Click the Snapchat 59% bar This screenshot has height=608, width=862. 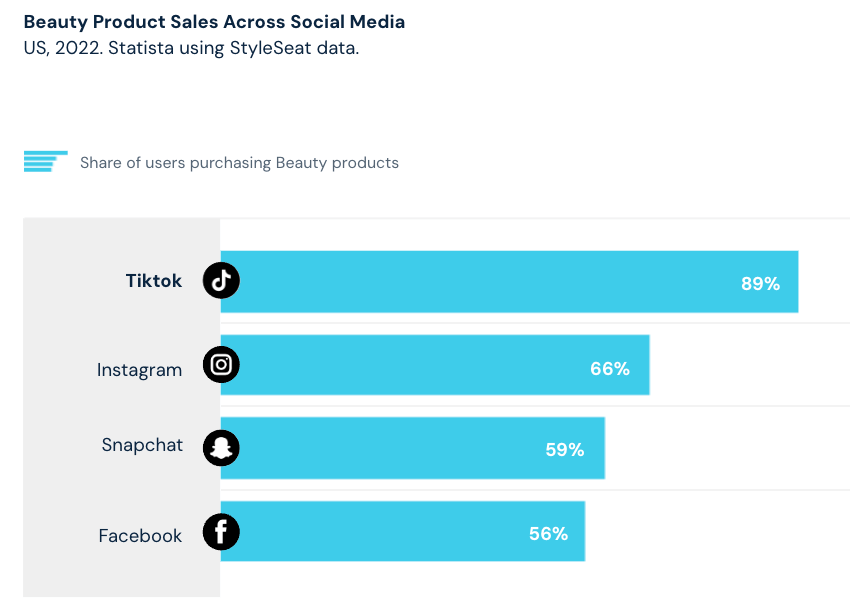(x=413, y=448)
